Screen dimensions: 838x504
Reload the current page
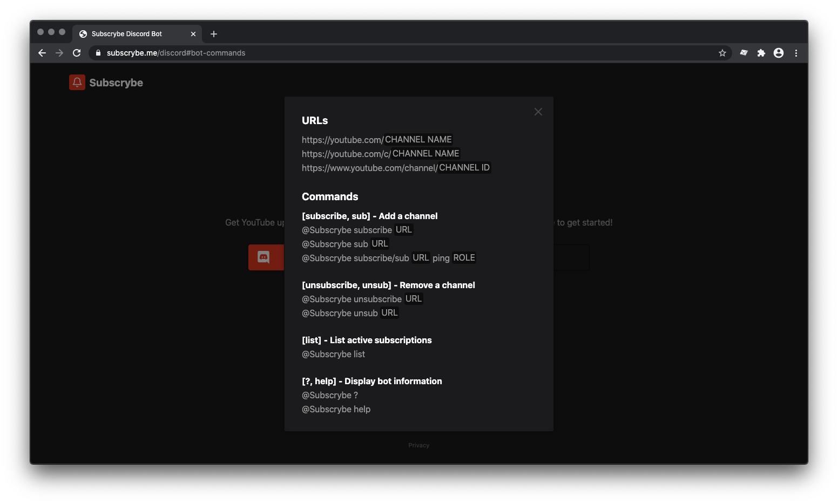(77, 53)
